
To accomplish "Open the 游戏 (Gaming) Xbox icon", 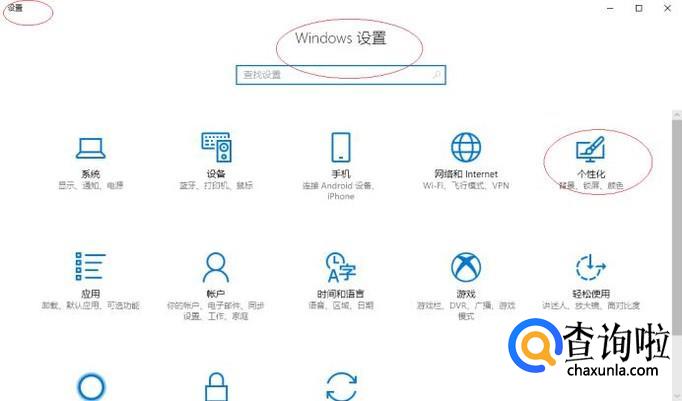I will (466, 267).
